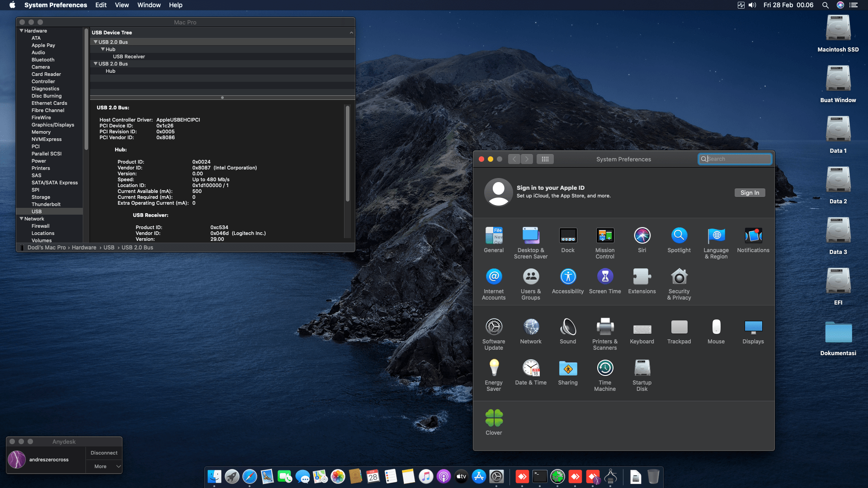Open Extensions preferences pane
The height and width of the screenshot is (488, 868).
click(642, 281)
